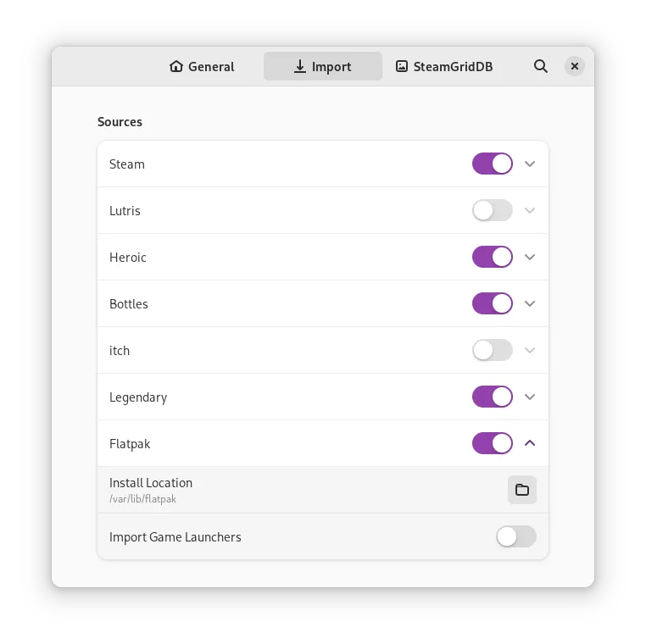Open the Install Location folder picker

coord(522,490)
